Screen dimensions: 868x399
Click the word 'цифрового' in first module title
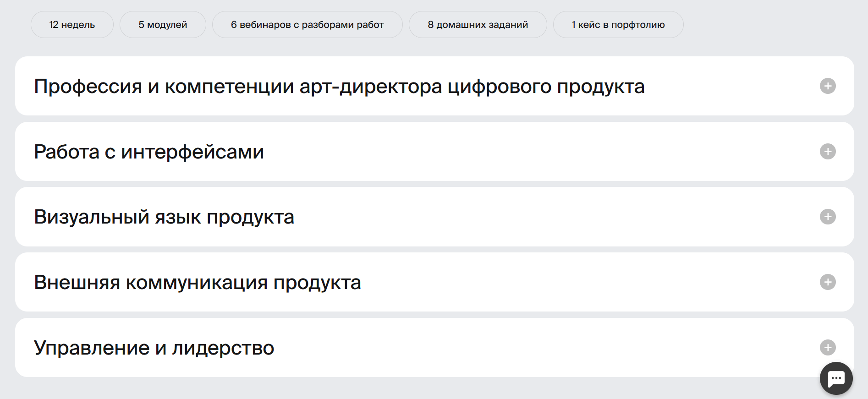[499, 87]
